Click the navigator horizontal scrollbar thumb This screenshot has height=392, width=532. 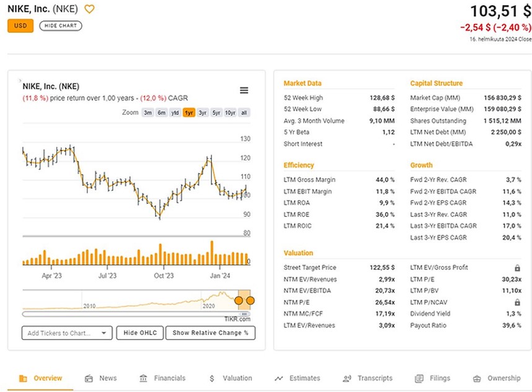tap(244, 314)
